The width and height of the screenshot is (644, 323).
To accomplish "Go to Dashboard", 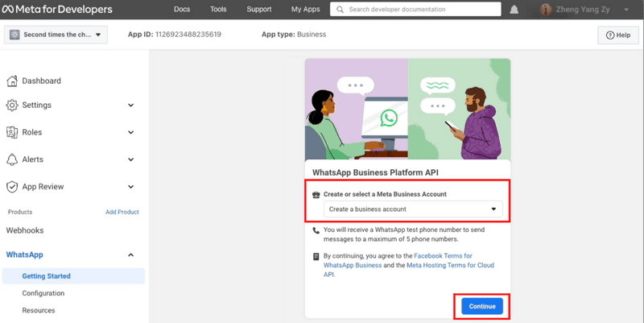I will tap(42, 81).
